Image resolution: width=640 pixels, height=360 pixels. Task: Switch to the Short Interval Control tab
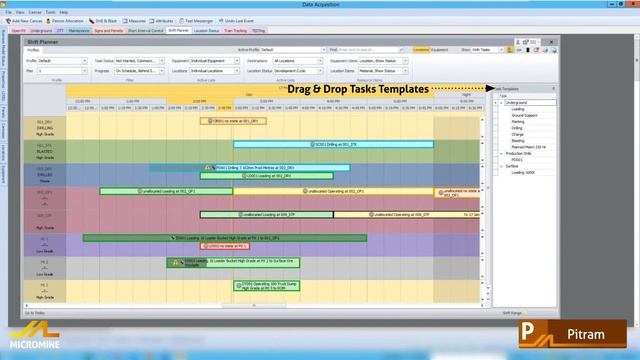pos(146,31)
